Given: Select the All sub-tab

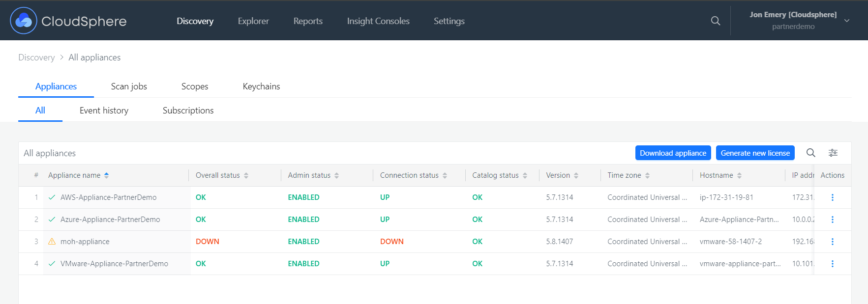Looking at the screenshot, I should pos(40,111).
